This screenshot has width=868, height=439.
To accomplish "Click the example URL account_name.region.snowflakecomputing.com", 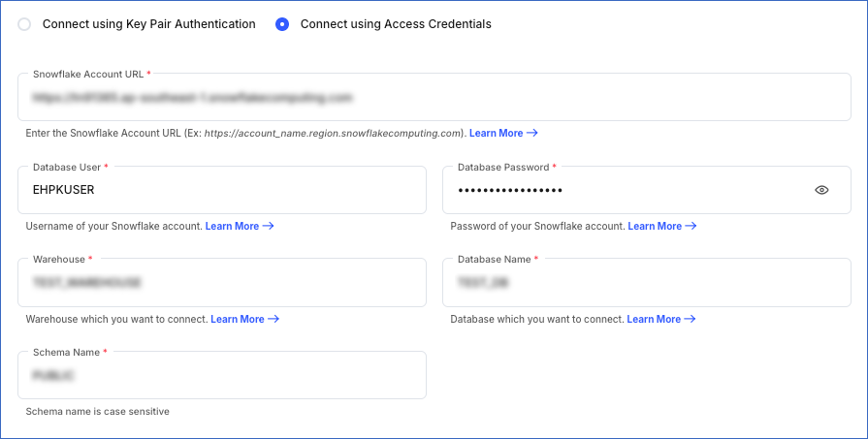I will click(332, 133).
